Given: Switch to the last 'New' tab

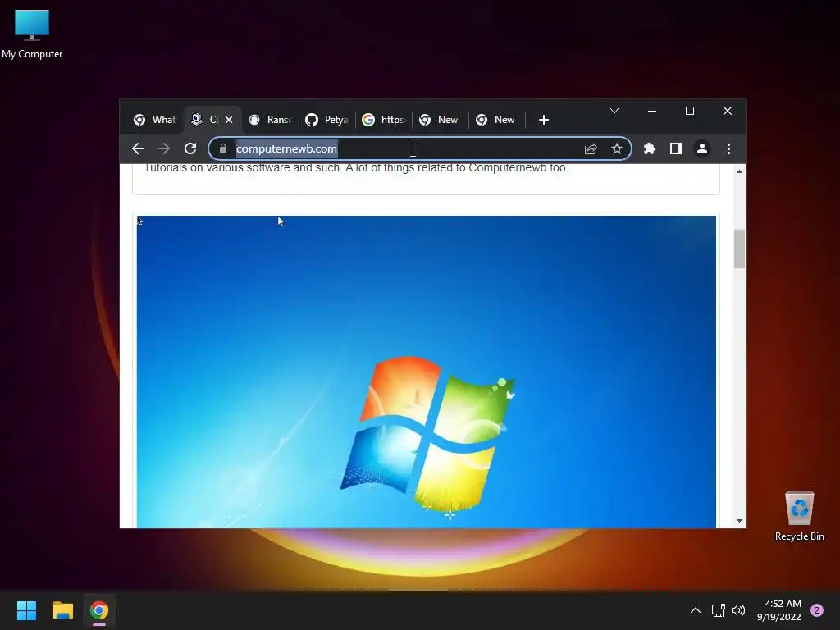Looking at the screenshot, I should [x=496, y=120].
